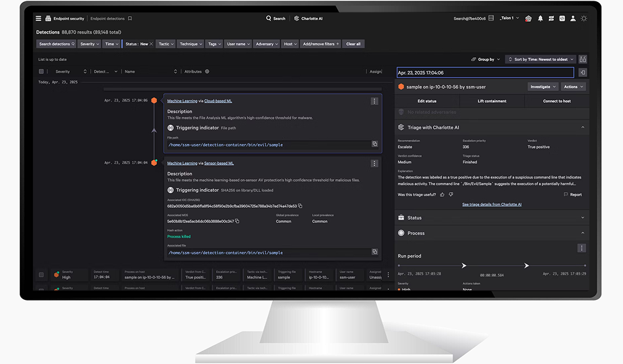Screen dimensions: 623x364
Task: Open Attributes column settings gear
Action: [207, 72]
